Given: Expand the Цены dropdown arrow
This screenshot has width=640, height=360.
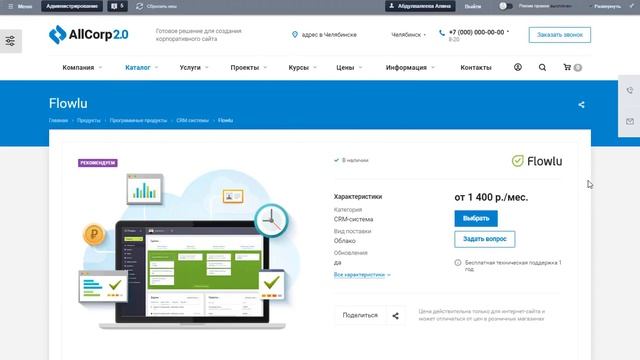Looking at the screenshot, I should [x=360, y=67].
